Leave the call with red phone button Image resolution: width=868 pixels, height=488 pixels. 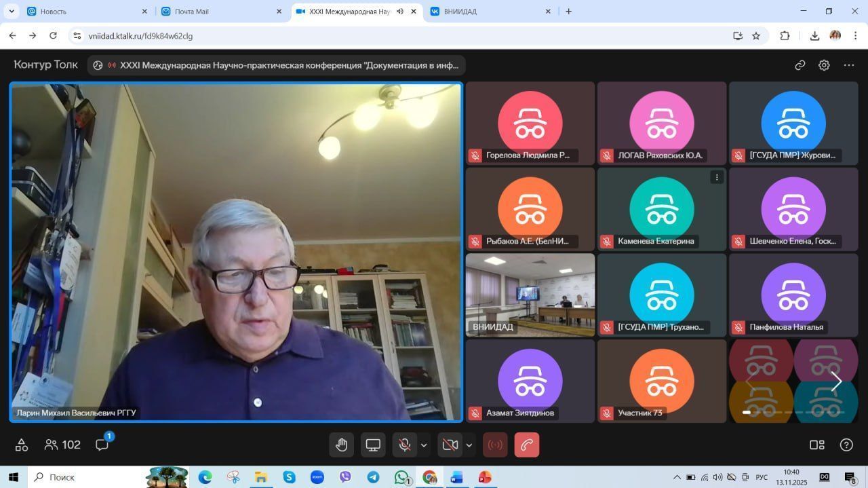[527, 445]
